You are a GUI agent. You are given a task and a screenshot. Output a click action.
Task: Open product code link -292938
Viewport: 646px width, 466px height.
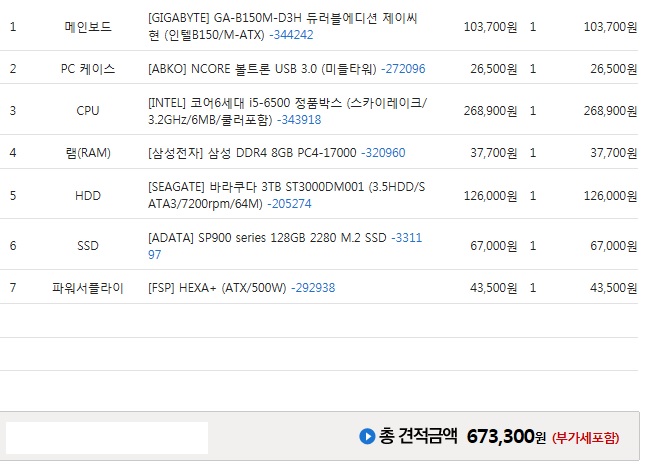[313, 288]
